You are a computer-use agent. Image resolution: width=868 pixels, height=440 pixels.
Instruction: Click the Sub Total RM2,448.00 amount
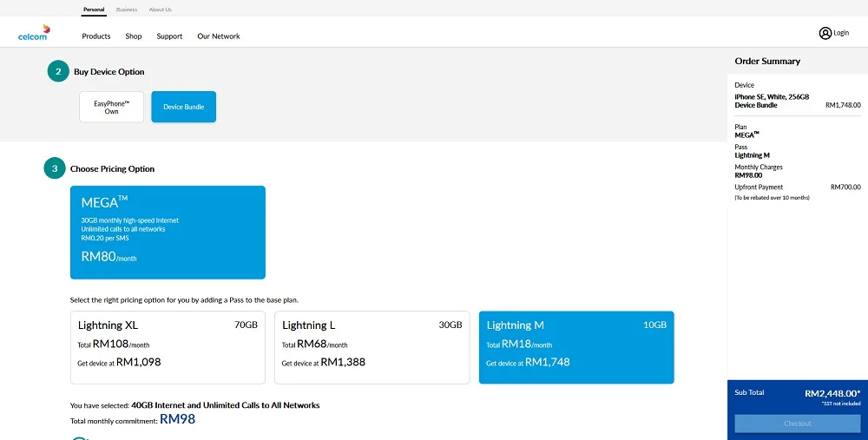(x=832, y=393)
